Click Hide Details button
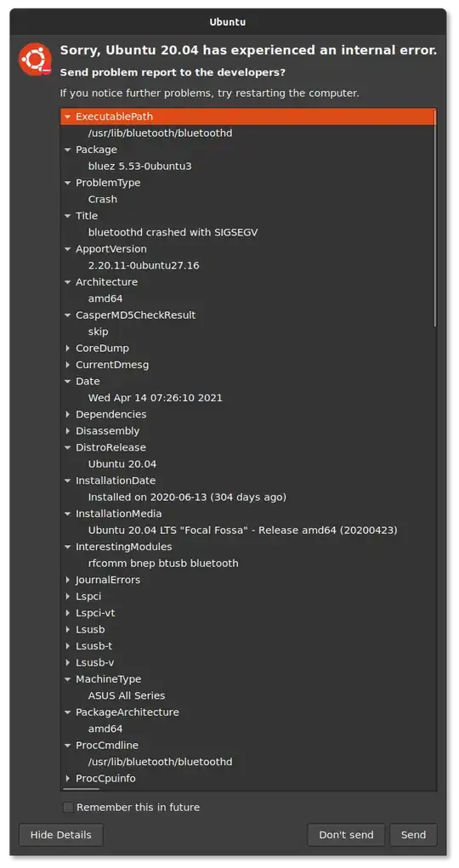This screenshot has height=868, width=459. [x=61, y=835]
